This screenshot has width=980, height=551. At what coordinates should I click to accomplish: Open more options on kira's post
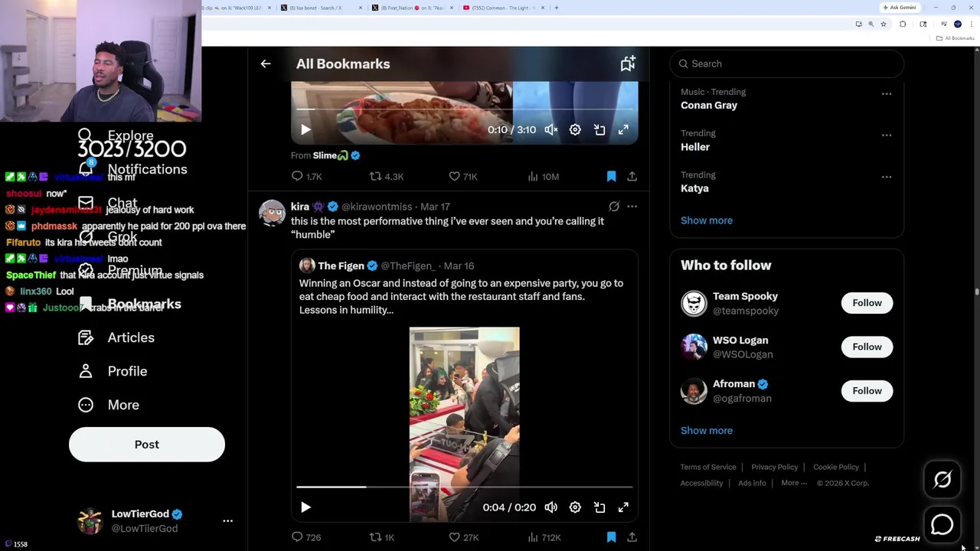(x=632, y=207)
